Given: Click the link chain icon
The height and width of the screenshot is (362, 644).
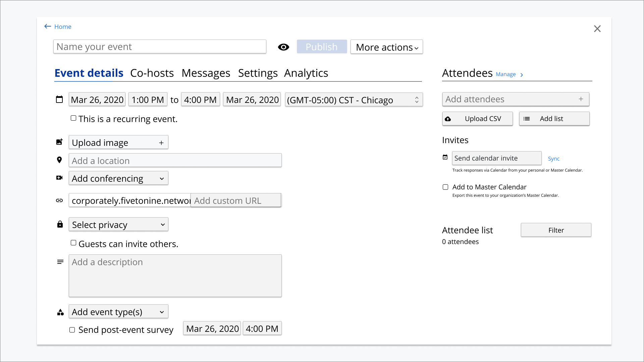Looking at the screenshot, I should click(59, 200).
